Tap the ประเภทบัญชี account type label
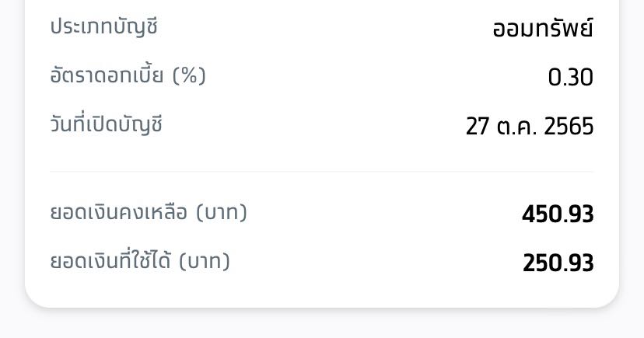Screen dimensions: 644x338 (x=103, y=27)
